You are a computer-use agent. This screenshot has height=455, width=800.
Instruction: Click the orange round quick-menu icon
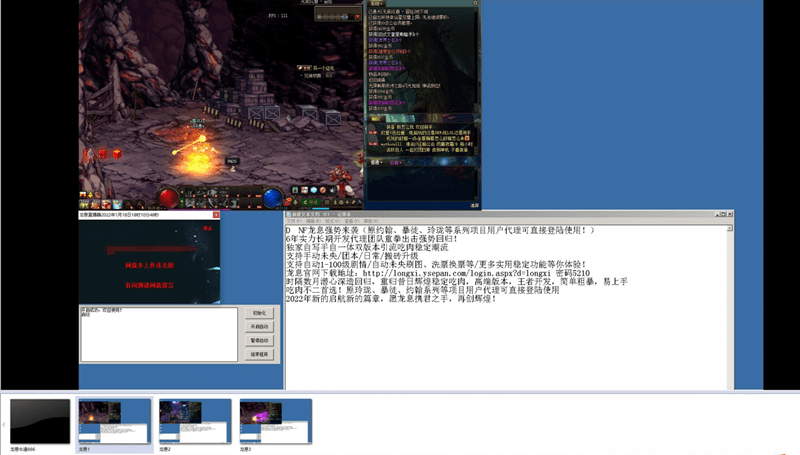coord(323,190)
